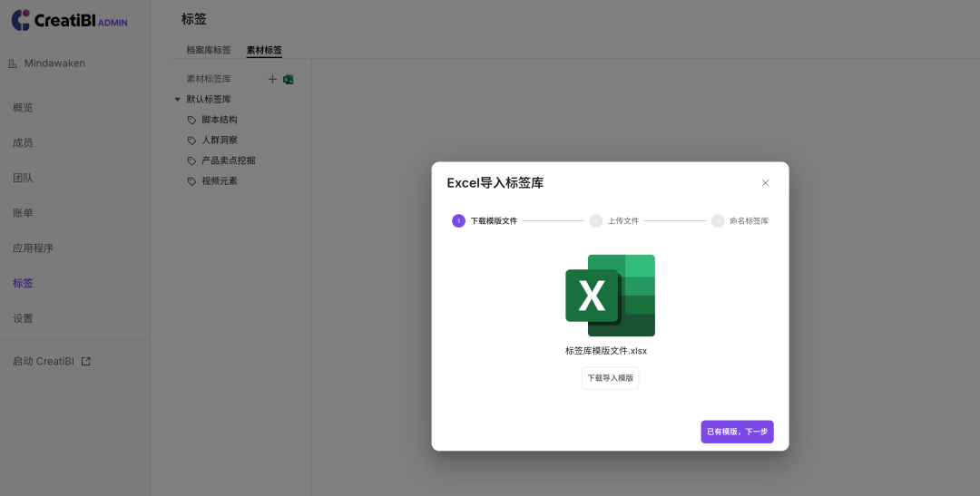Click step 3 circle 命名标签库
This screenshot has width=980, height=496.
pos(718,220)
